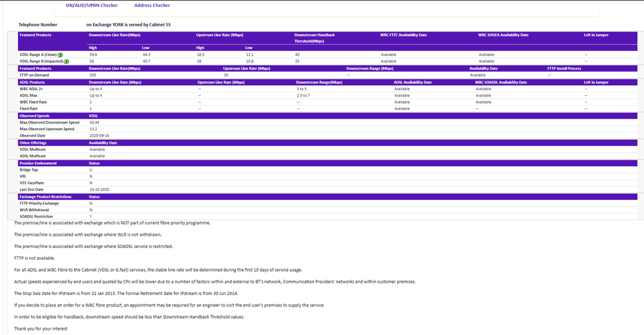Screen dimensions: 644x335
Task: Select the FTTP on Demand row label
Action: point(35,75)
